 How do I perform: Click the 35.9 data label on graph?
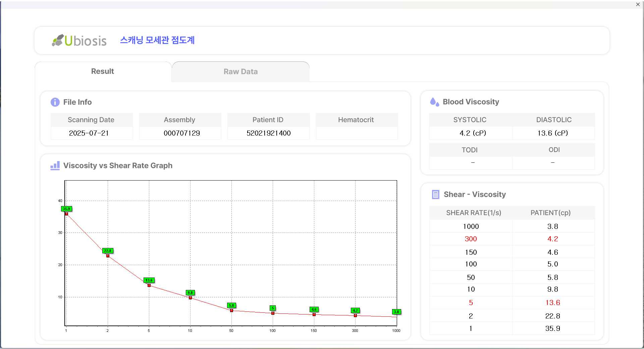(x=66, y=209)
